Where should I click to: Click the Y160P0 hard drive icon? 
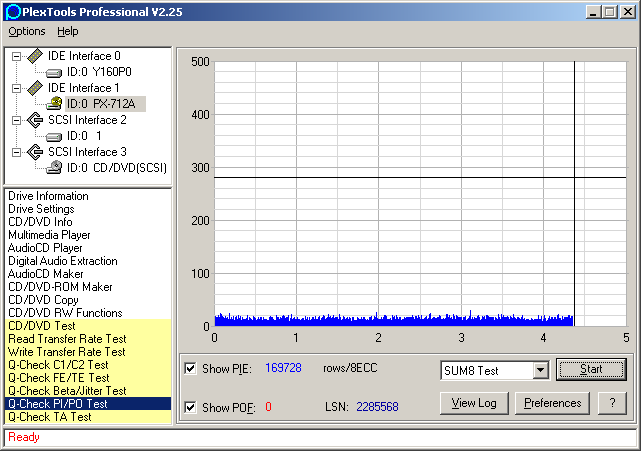(x=54, y=73)
